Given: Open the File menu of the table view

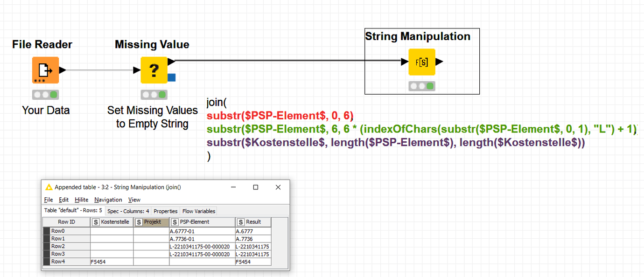Looking at the screenshot, I should click(x=48, y=200).
